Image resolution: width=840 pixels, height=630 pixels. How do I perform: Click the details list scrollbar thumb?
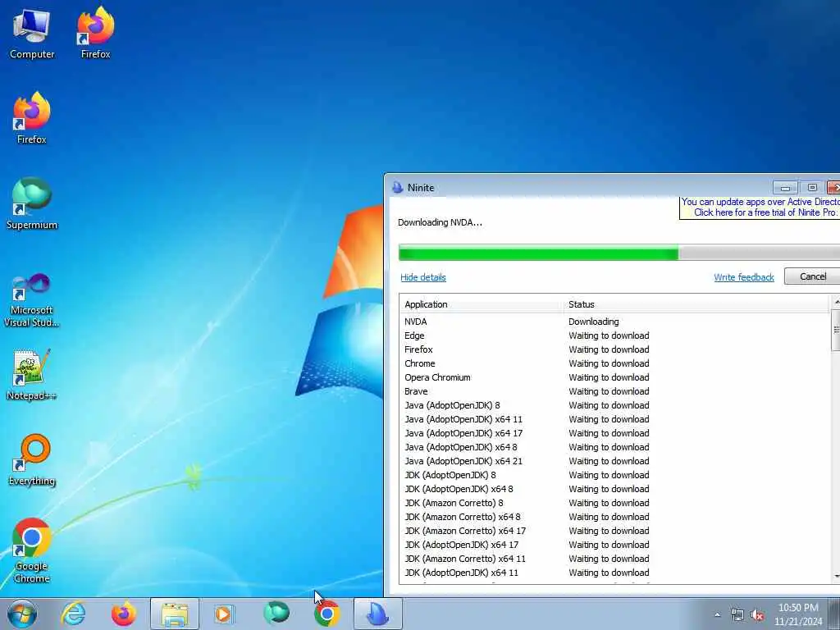tap(836, 330)
